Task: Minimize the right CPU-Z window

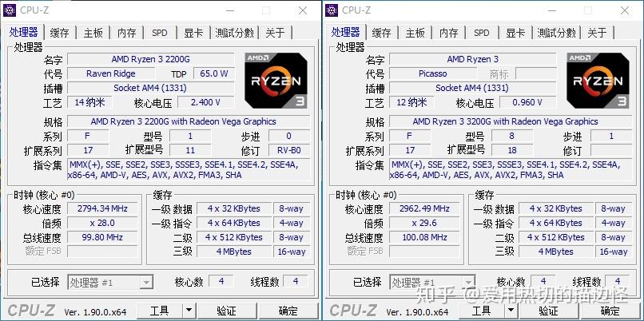Action: point(553,10)
